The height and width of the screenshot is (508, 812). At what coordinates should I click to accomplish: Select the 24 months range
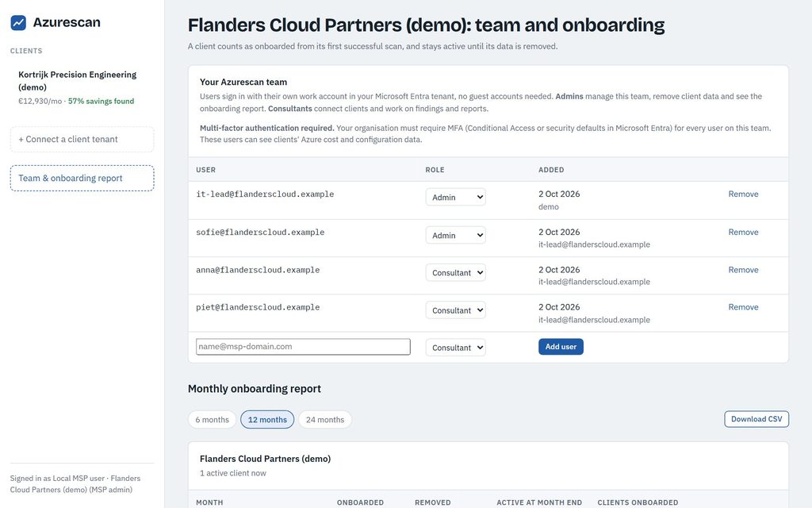tap(324, 419)
